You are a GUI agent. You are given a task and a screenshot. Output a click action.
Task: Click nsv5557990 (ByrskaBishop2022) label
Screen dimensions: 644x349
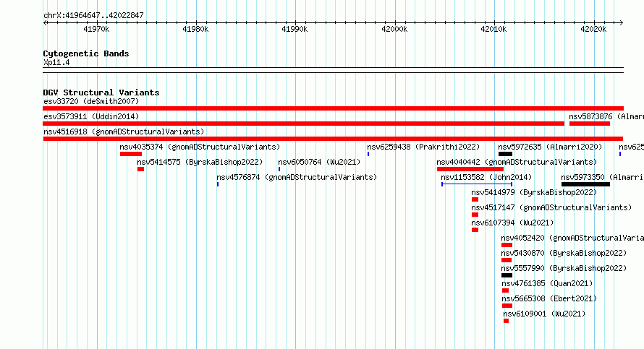click(x=564, y=268)
